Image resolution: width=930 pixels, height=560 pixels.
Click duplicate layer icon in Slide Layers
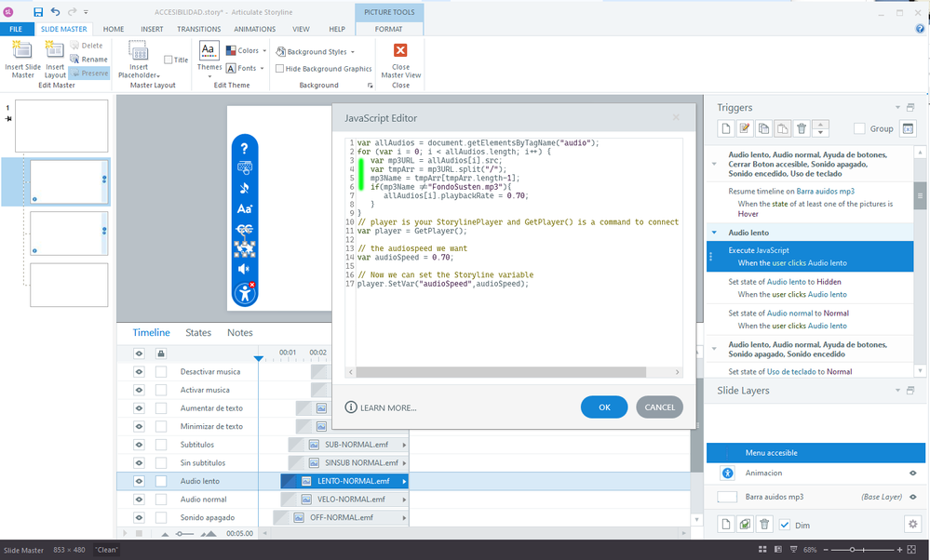tap(745, 525)
